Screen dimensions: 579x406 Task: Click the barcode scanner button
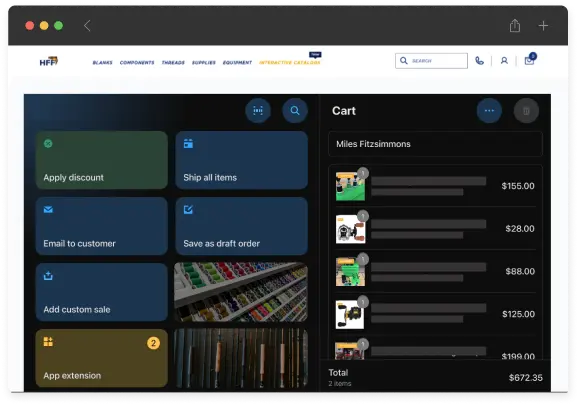(x=258, y=110)
